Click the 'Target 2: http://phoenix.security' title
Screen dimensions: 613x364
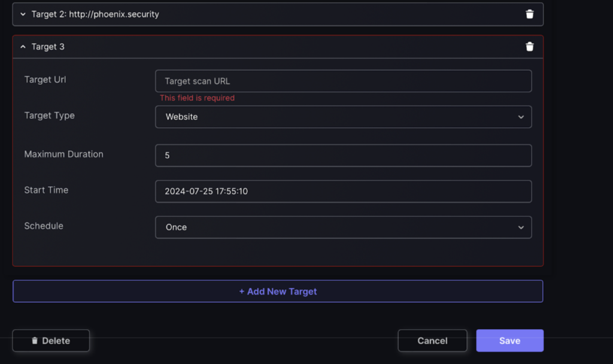95,14
